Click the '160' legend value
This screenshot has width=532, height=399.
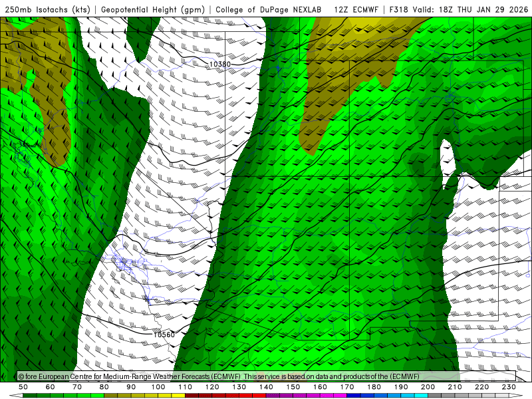tap(320, 387)
